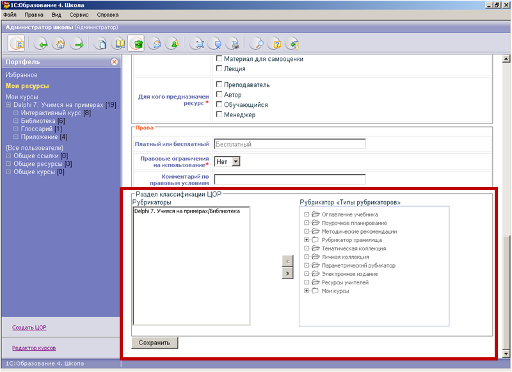
Task: Click the 'Создать ЦОР' link
Action: pos(29,328)
